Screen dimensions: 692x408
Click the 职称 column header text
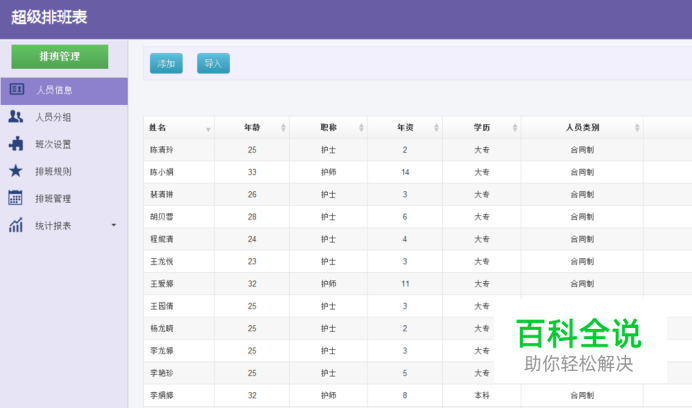(x=328, y=128)
